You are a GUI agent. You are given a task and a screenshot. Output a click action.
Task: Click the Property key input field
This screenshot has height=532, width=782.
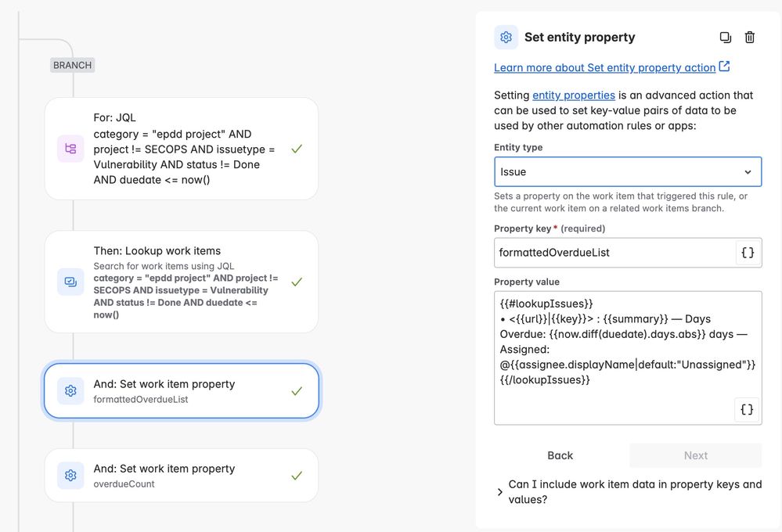tap(614, 253)
